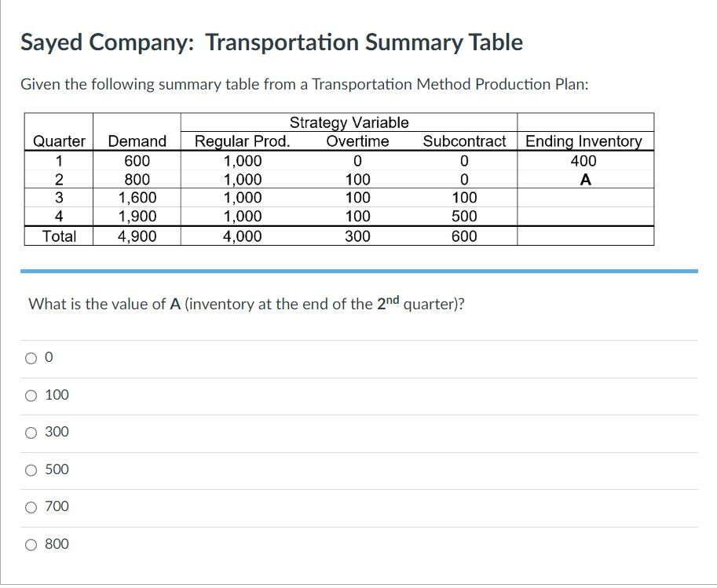The height and width of the screenshot is (588, 717).
Task: Click the Overtime column header
Action: [x=357, y=141]
